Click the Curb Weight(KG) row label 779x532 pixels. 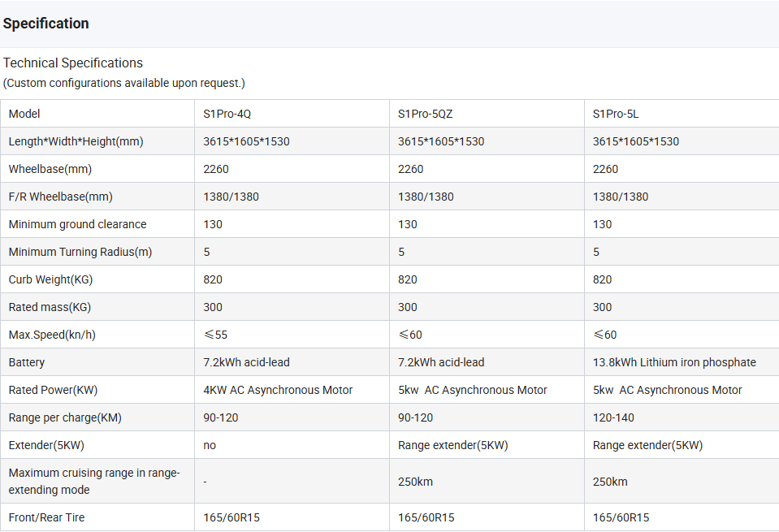[50, 279]
